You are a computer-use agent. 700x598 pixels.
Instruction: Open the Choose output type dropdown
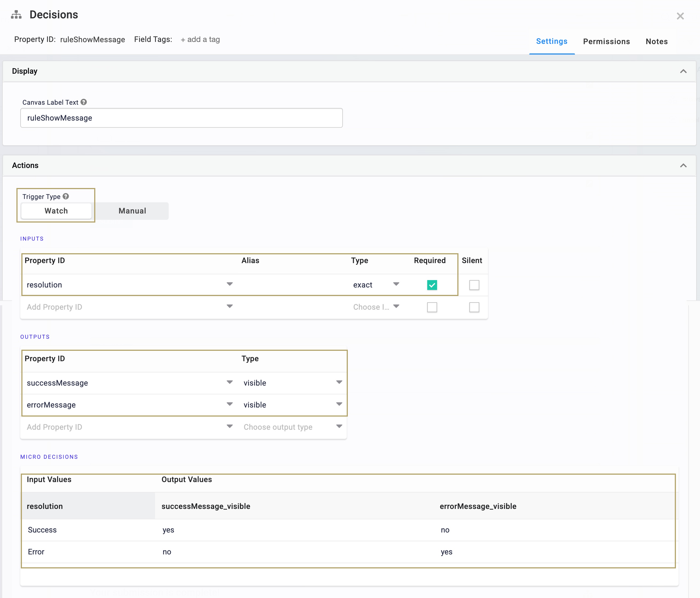pyautogui.click(x=339, y=427)
